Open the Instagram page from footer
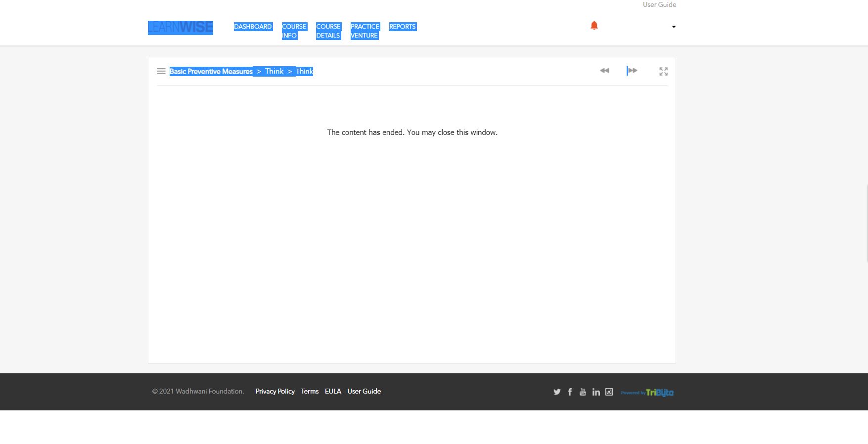The image size is (868, 444). pyautogui.click(x=609, y=392)
